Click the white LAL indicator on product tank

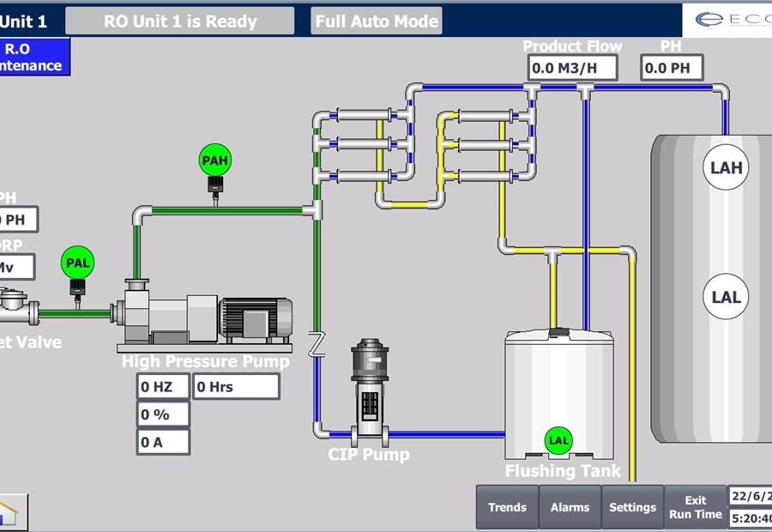(726, 297)
